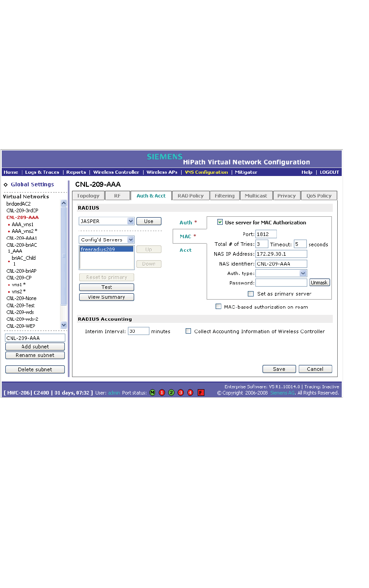
Task: Check Set as primary server
Action: point(251,294)
